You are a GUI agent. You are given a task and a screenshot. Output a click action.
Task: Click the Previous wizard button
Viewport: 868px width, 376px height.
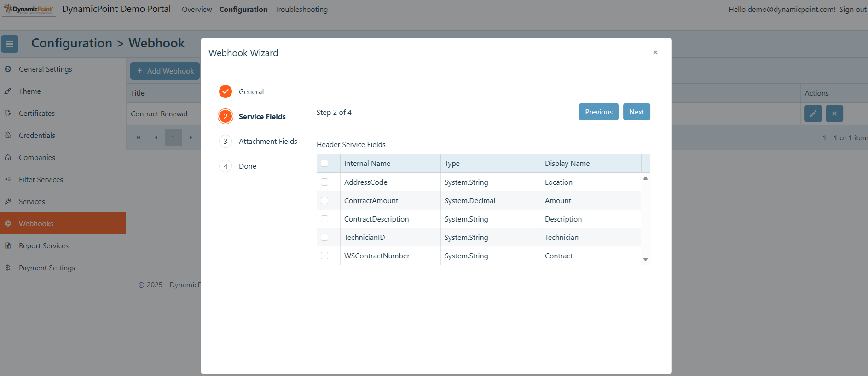tap(599, 112)
